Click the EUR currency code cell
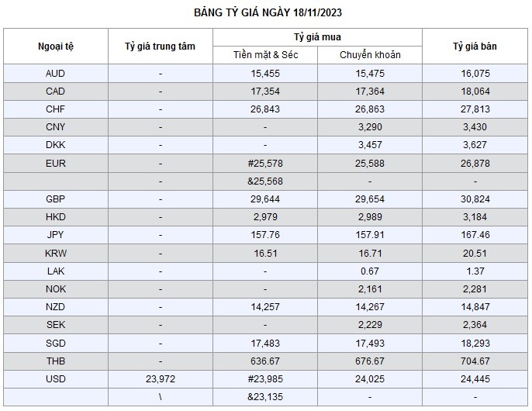Viewport: 532px width, 411px height. coord(56,164)
